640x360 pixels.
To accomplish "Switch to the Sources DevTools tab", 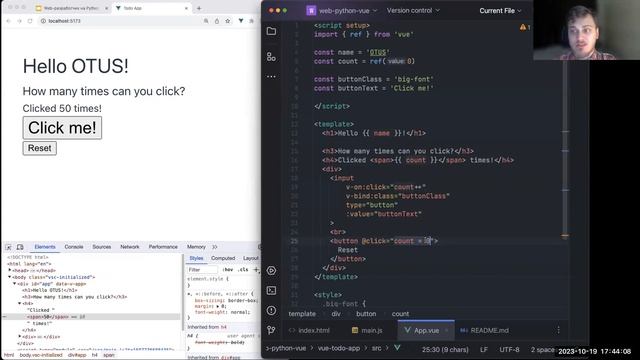I will [102, 247].
